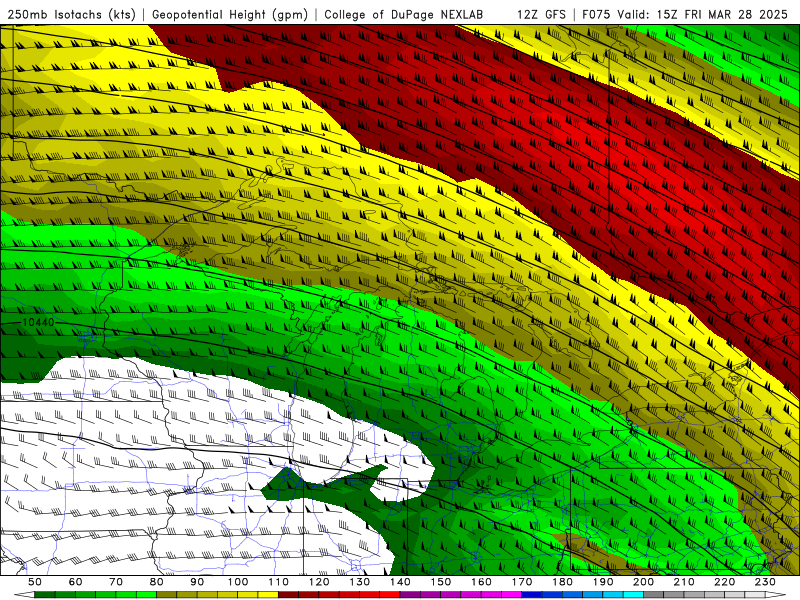Select the dark maroon swatch just after 110
This screenshot has width=800, height=600.
[288, 595]
